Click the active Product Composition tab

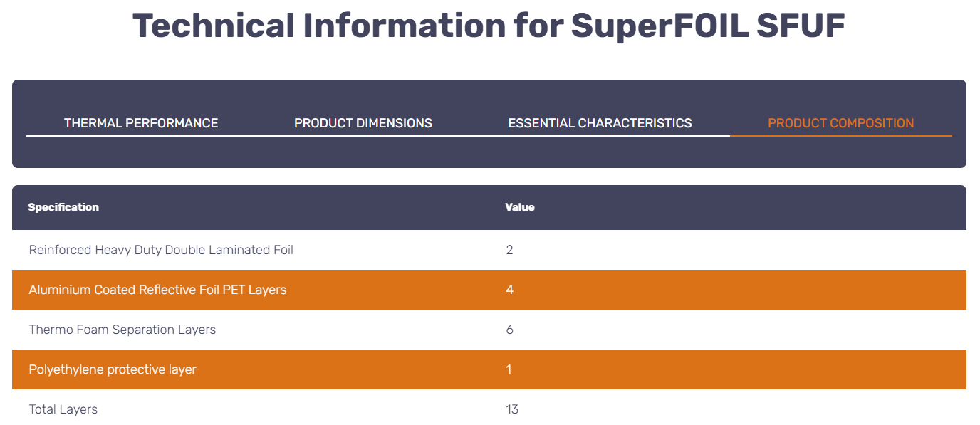(x=840, y=123)
